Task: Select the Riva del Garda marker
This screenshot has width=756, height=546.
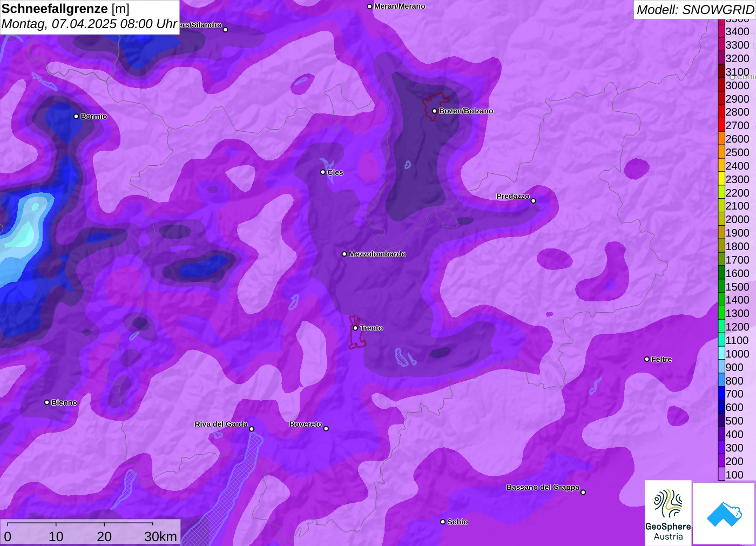Action: 252,429
